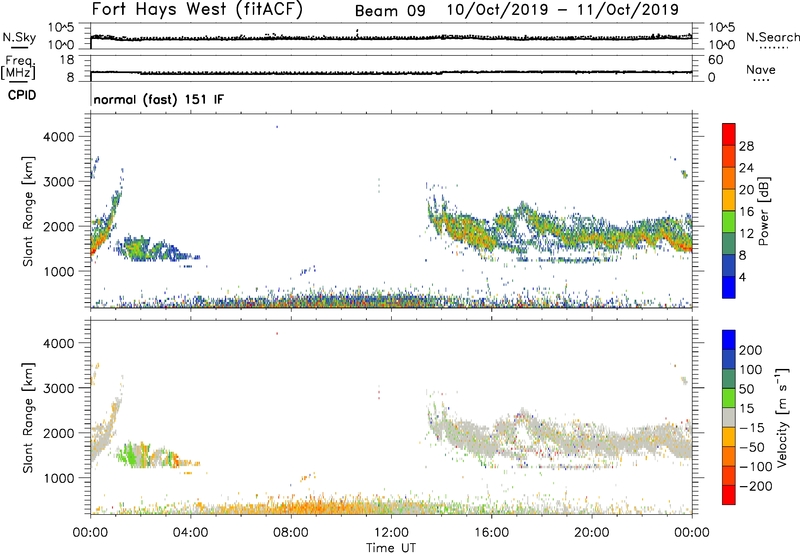
Task: Select the 'Freq. [MHz]' axis label
Action: coord(18,67)
